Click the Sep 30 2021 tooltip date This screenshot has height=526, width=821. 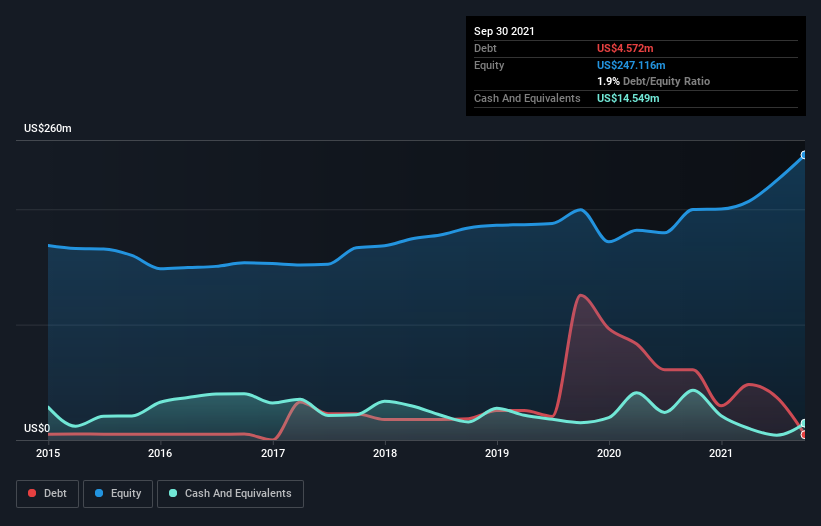click(504, 31)
